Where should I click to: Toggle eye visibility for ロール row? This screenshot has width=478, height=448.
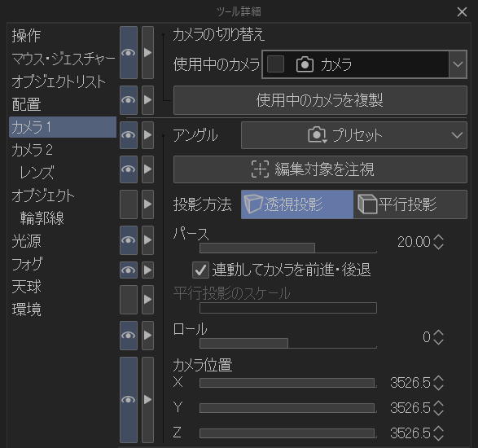pos(129,336)
